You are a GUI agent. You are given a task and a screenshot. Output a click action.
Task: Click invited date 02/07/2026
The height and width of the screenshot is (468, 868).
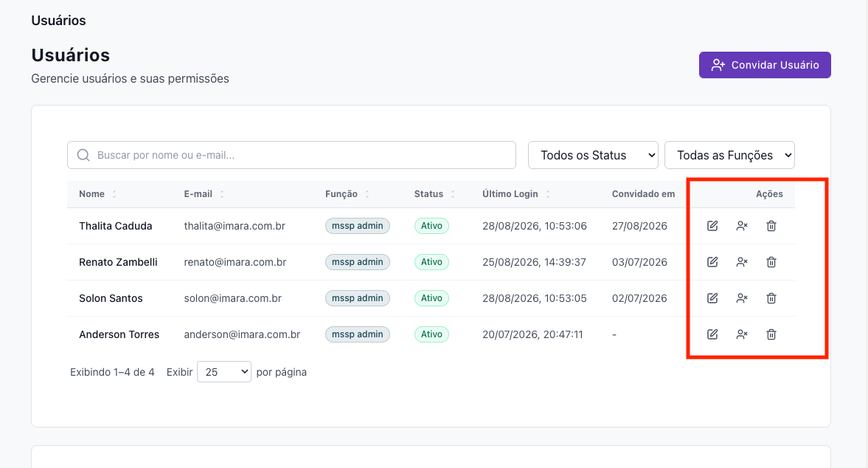pos(639,298)
